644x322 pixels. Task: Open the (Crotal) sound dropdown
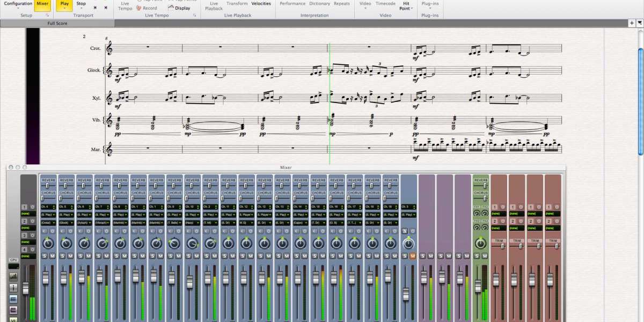pos(48,222)
